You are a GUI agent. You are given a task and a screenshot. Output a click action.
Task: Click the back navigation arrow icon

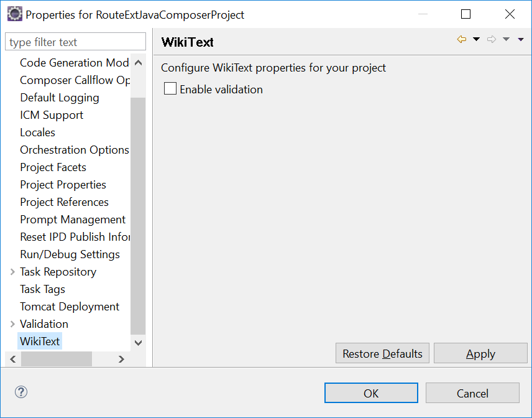[461, 39]
